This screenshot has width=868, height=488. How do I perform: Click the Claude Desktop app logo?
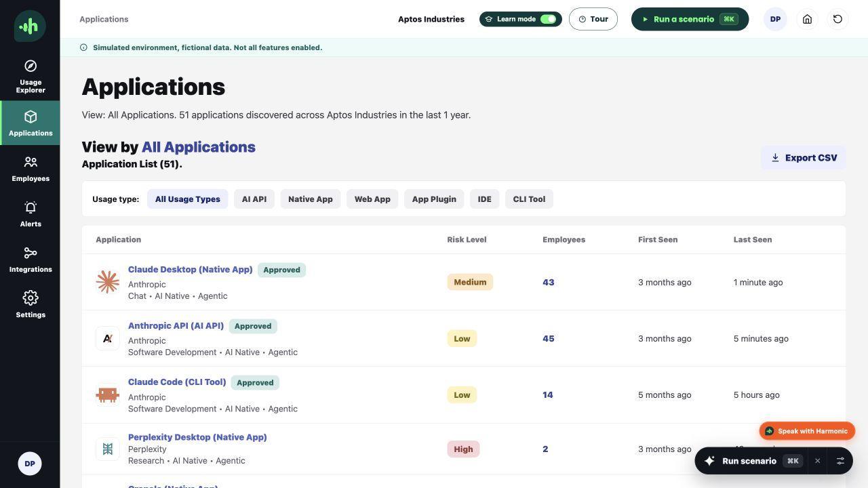click(108, 282)
